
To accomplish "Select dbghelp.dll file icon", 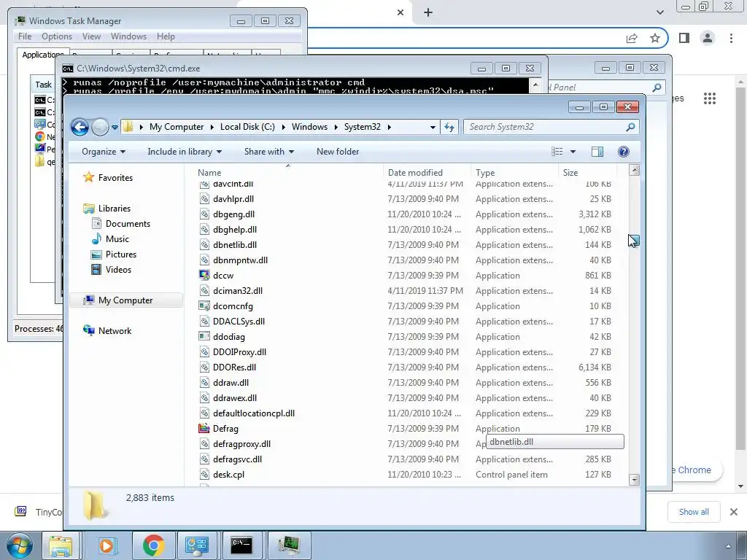I will tap(204, 229).
